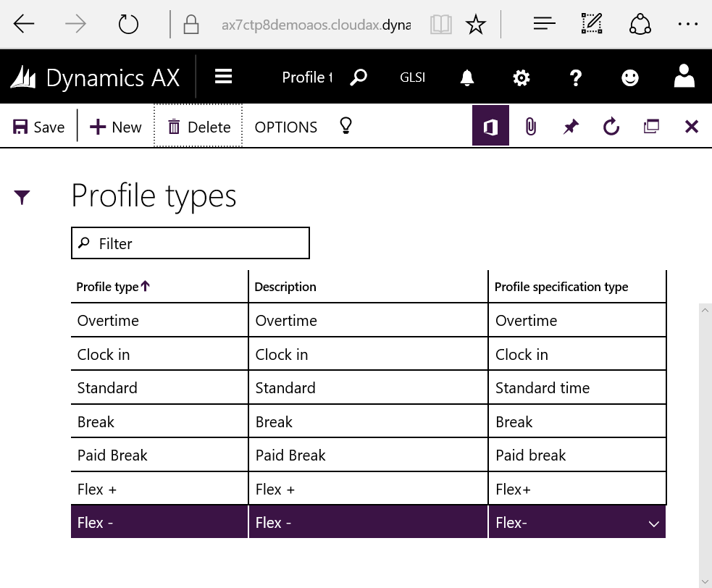
Task: Open the feedback smiley icon
Action: tap(630, 77)
